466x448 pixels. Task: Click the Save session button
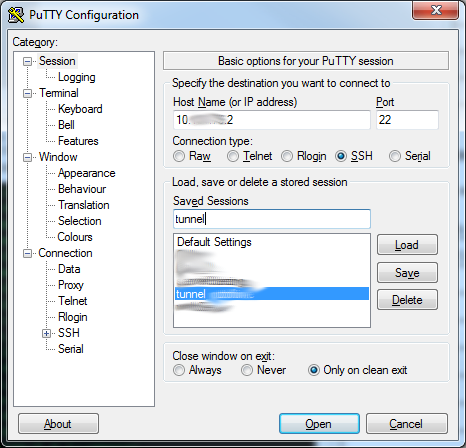[x=407, y=273]
